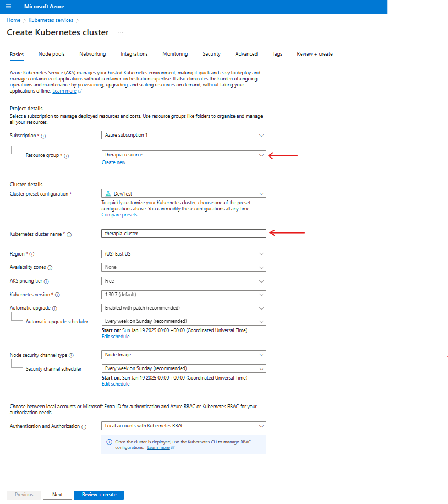Click the info icon beside Resource group
The height and width of the screenshot is (504, 448).
tap(66, 156)
